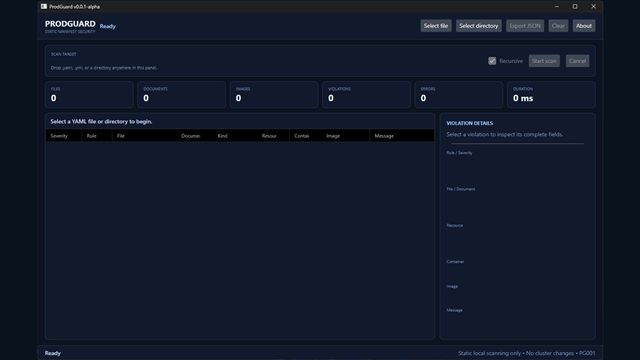This screenshot has width=640, height=360.
Task: Click the Files count card
Action: (x=89, y=95)
